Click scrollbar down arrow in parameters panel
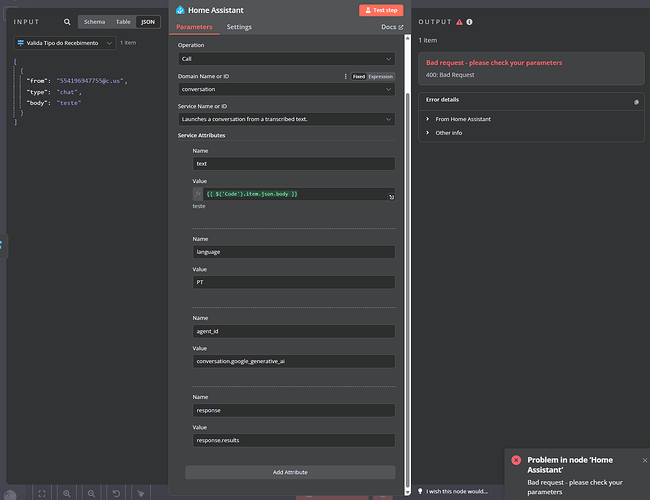This screenshot has width=650, height=500. point(407,492)
